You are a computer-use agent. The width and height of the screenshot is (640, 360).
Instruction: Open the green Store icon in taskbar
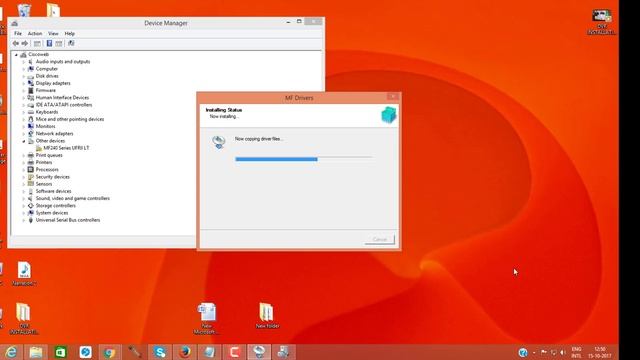[x=60, y=352]
